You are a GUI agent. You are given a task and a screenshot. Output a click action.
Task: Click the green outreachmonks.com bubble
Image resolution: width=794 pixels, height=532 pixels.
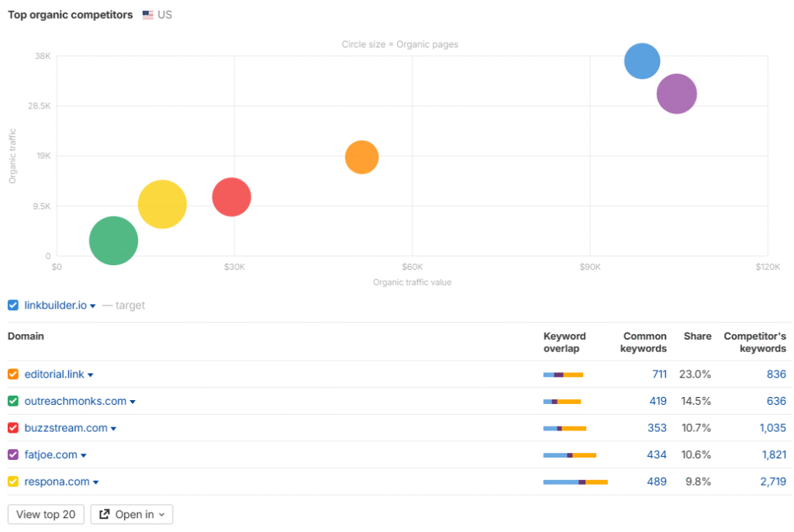[113, 240]
